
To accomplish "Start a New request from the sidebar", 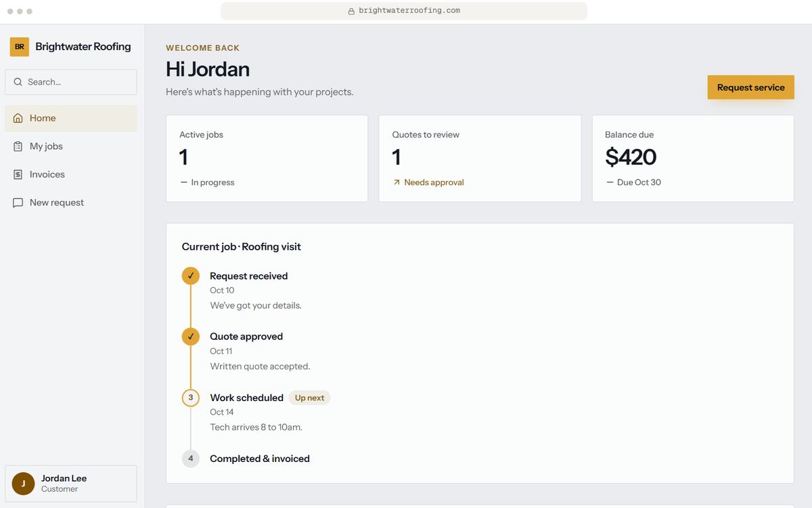I will coord(71,203).
